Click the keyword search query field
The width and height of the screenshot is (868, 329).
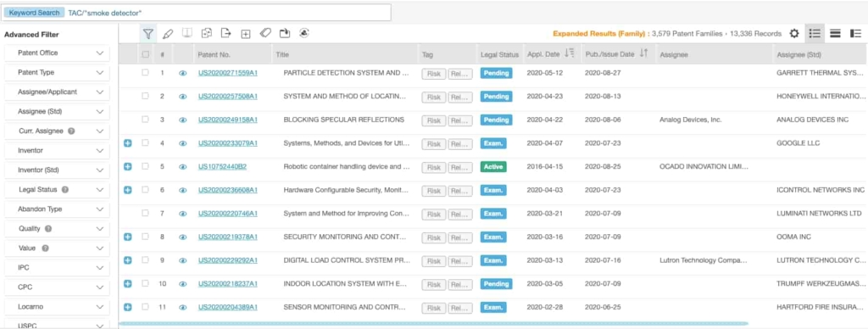point(227,13)
